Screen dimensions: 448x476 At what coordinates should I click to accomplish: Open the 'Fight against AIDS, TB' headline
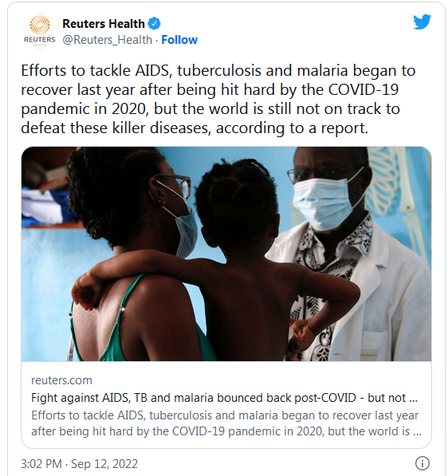point(224,398)
